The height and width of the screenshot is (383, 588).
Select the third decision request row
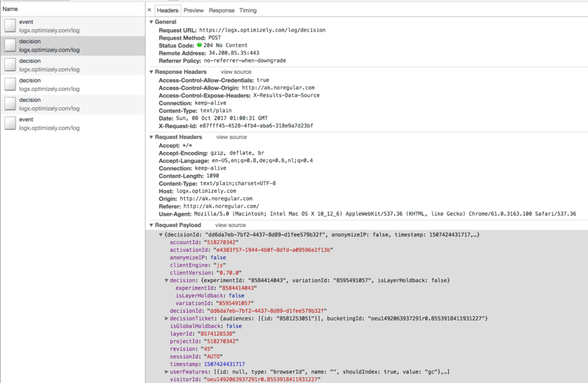[x=73, y=85]
